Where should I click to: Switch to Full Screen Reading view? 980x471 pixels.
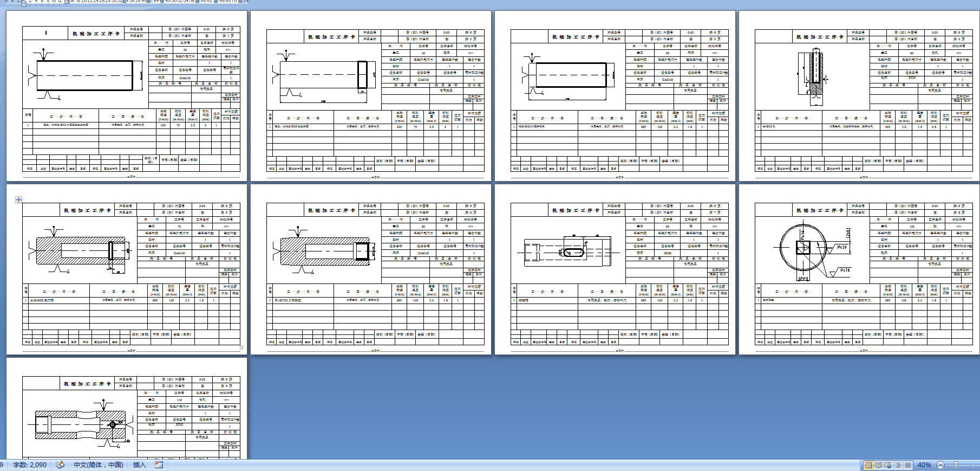[879, 465]
